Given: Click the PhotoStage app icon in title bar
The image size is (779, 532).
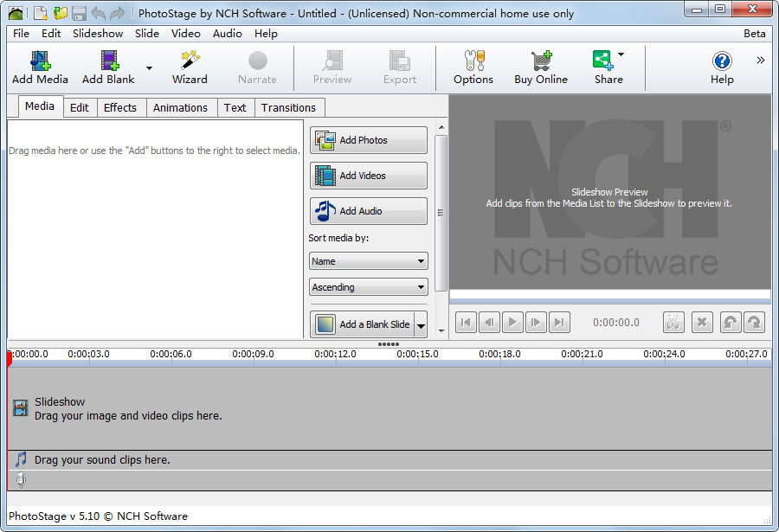Looking at the screenshot, I should tap(16, 13).
